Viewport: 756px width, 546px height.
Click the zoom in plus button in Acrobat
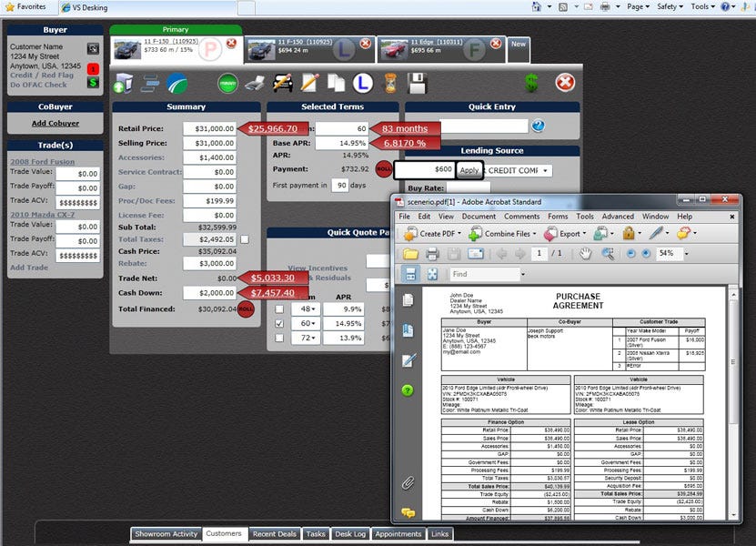click(646, 254)
